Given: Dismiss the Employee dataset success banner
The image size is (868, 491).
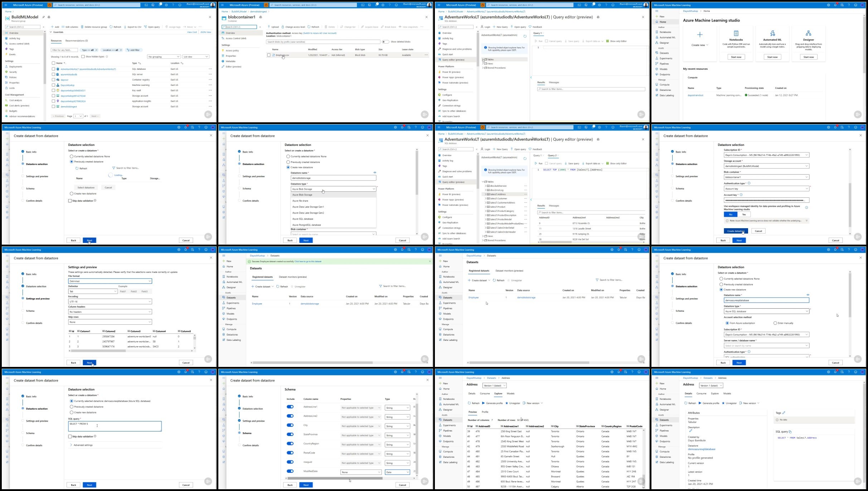Looking at the screenshot, I should click(x=430, y=261).
